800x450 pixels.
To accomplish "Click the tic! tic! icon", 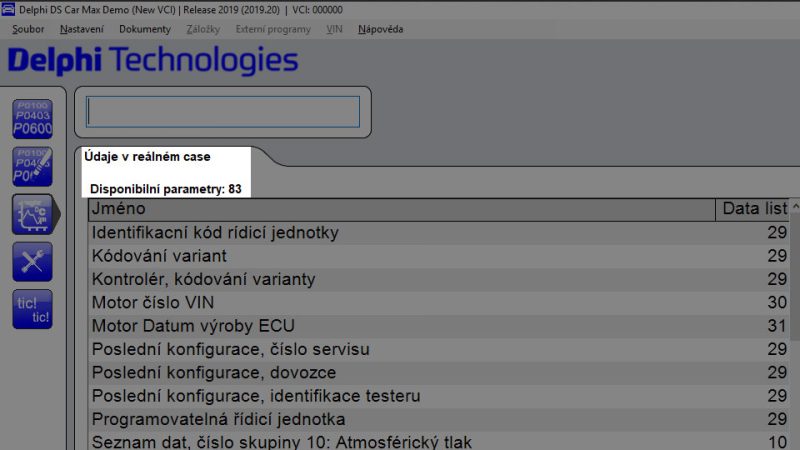I will tap(32, 310).
